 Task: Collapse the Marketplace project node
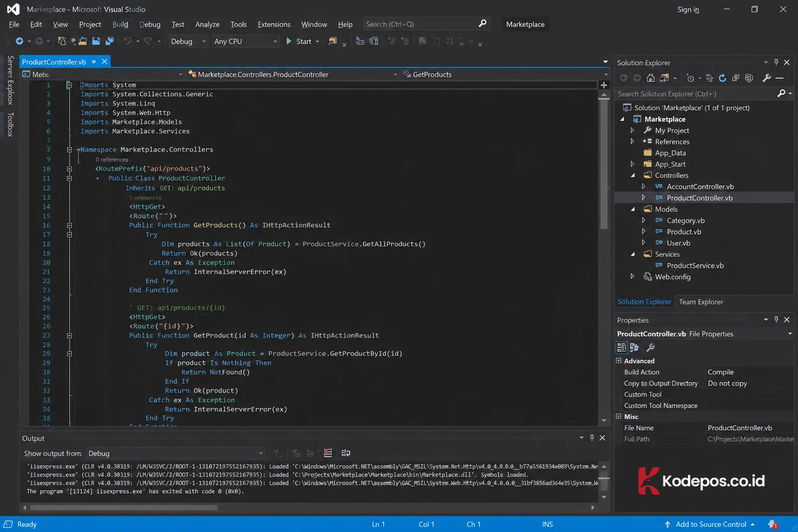click(x=622, y=119)
